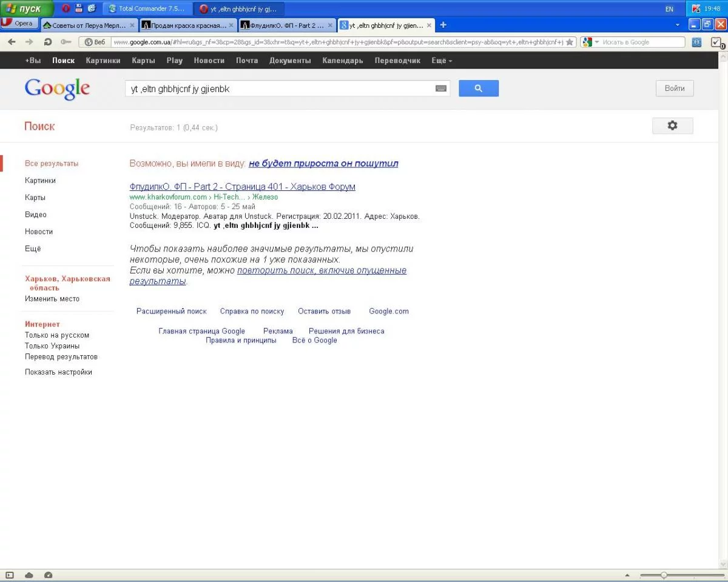Click the Веб site badge in the address bar
The image size is (728, 582).
coord(95,42)
